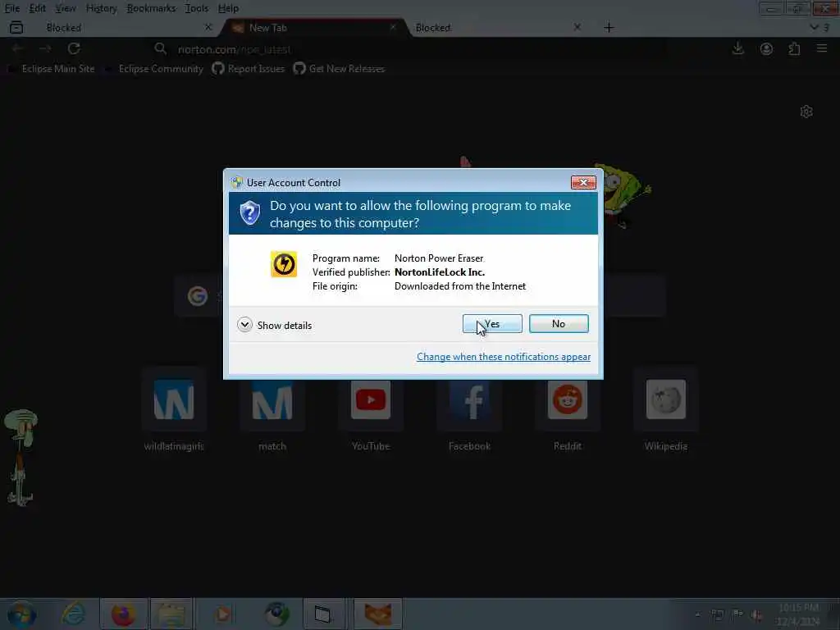Click the Google search box on the new tab page

[x=419, y=296]
